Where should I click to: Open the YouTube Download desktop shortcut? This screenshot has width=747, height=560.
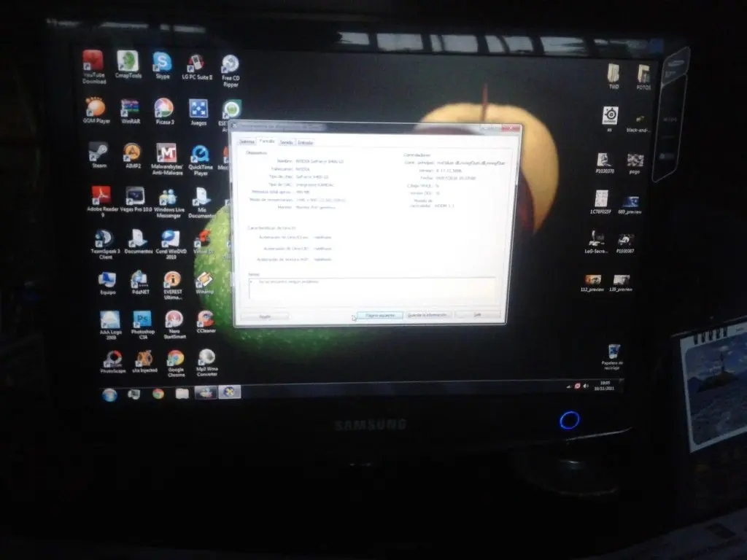[x=94, y=66]
